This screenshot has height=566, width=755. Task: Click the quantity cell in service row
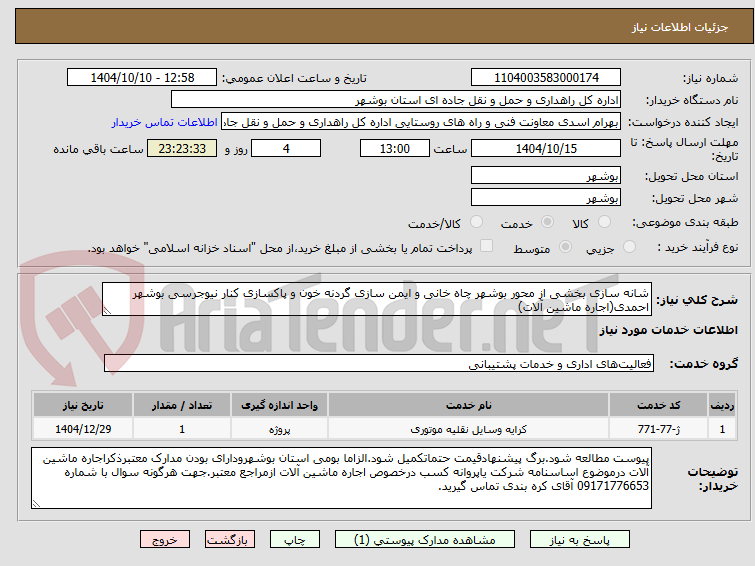point(182,429)
